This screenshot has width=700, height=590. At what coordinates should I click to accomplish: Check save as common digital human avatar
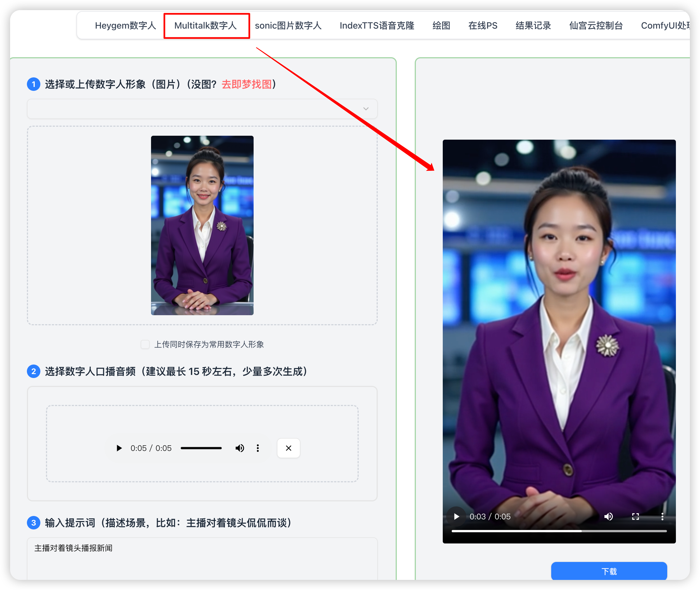tap(145, 345)
